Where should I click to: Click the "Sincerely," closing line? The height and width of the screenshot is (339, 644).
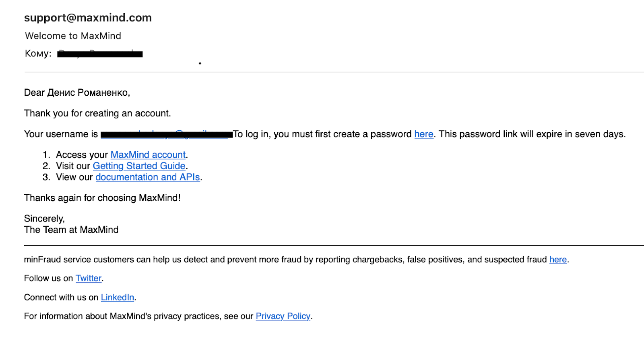[x=44, y=219]
